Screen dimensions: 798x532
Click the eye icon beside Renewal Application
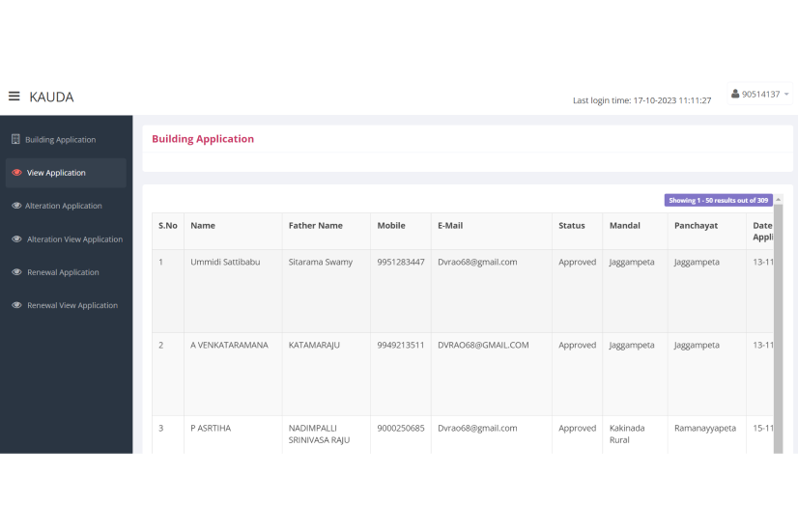(x=16, y=272)
